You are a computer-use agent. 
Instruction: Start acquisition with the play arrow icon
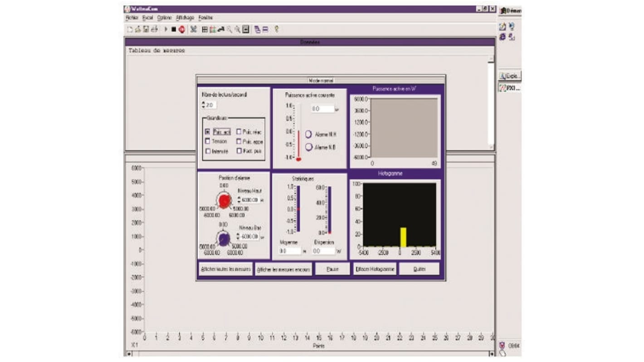[166, 29]
